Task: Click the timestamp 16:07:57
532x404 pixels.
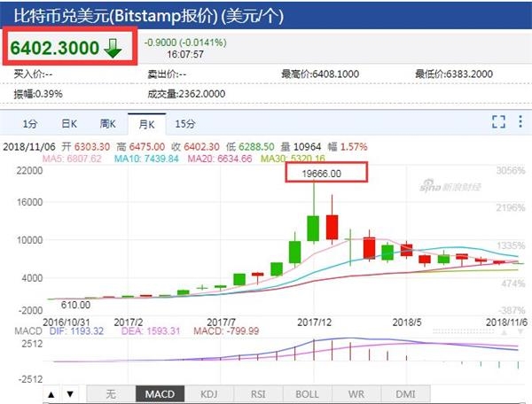Action: pos(185,54)
